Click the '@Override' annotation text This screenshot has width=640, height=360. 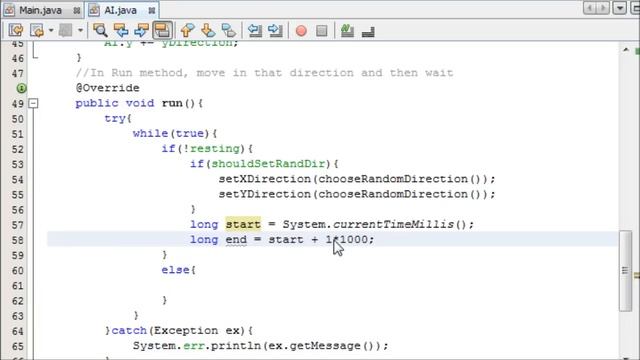pos(108,88)
